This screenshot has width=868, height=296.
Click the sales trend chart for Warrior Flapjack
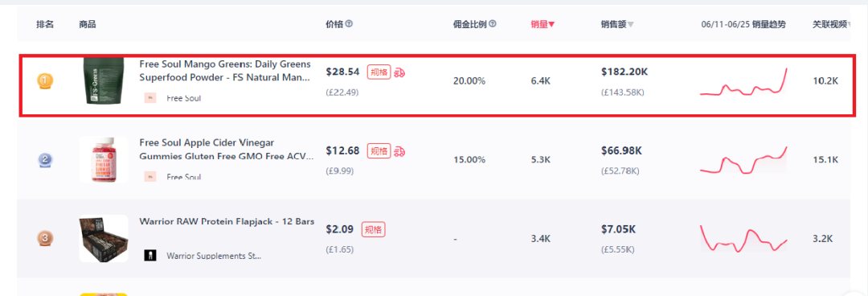(x=743, y=238)
